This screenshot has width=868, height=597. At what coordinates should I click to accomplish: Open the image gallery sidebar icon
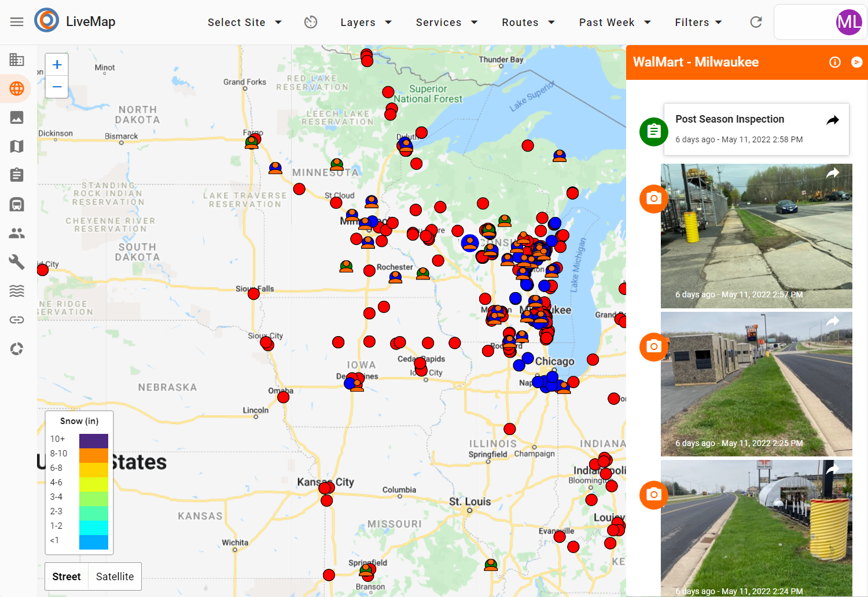click(x=17, y=117)
